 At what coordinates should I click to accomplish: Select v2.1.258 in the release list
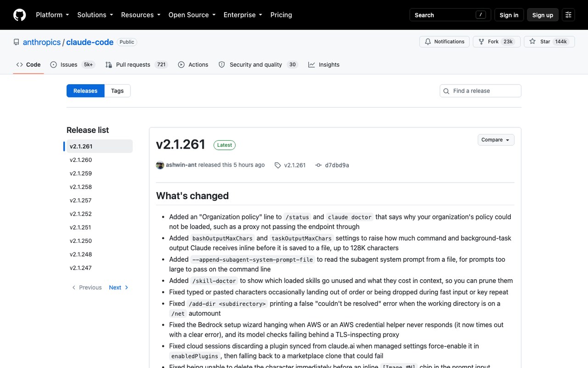point(100,187)
